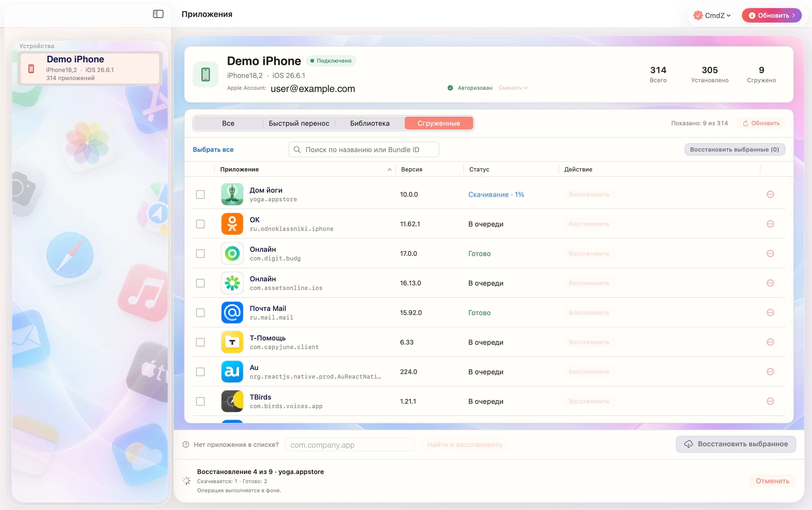Click the green device icon in header
Screen dimensions: 812x510
(206, 74)
